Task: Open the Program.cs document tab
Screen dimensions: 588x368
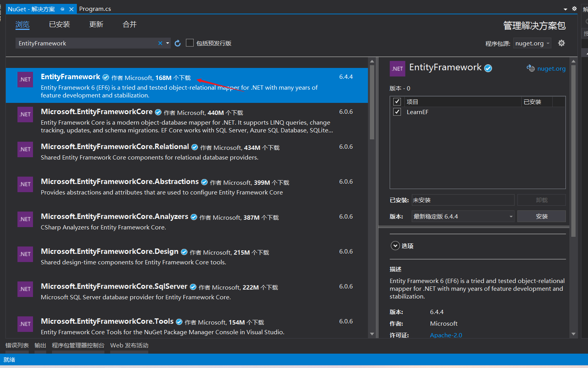Action: pyautogui.click(x=95, y=9)
